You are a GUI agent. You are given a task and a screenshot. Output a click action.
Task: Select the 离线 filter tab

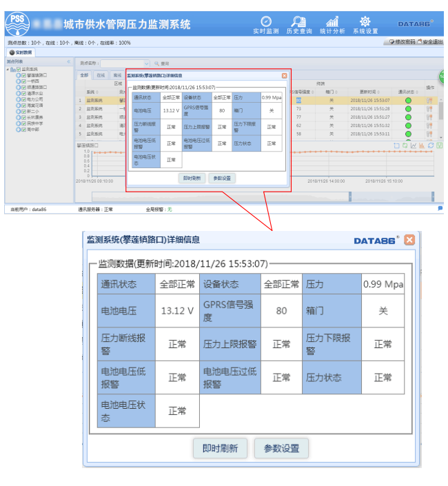117,75
